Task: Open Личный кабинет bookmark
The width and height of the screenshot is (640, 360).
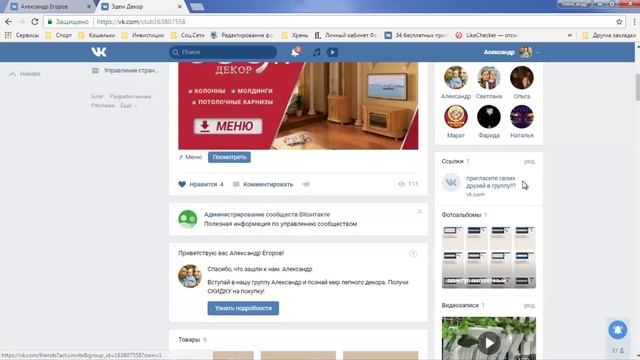Action: click(x=346, y=36)
